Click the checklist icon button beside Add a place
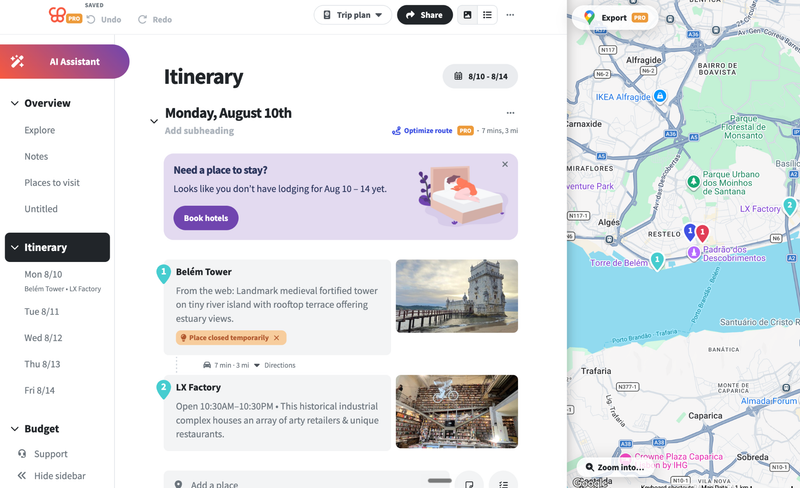The height and width of the screenshot is (488, 800). click(x=503, y=482)
